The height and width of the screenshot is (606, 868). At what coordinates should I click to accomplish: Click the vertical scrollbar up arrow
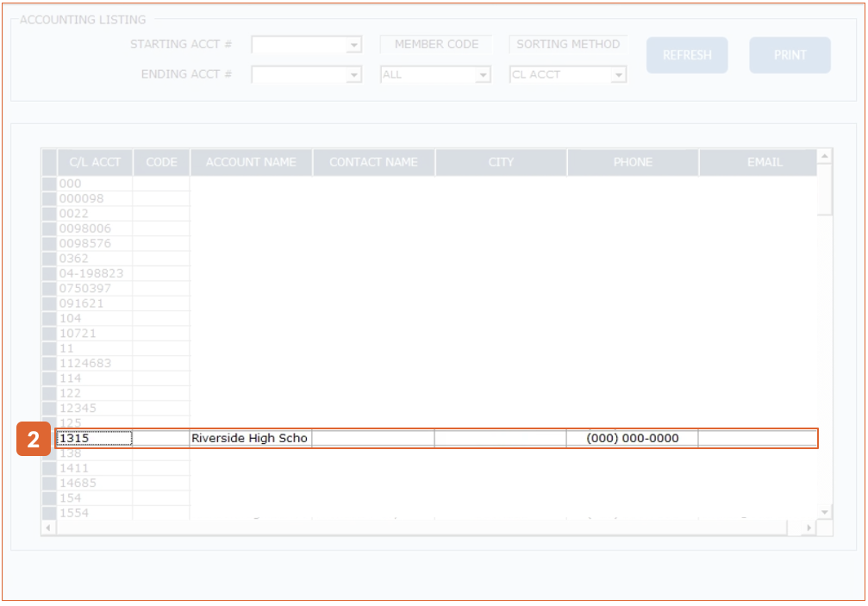pyautogui.click(x=824, y=156)
